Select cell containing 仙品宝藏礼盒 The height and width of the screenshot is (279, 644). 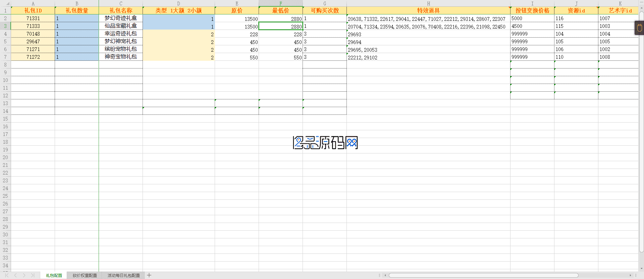[x=121, y=26]
